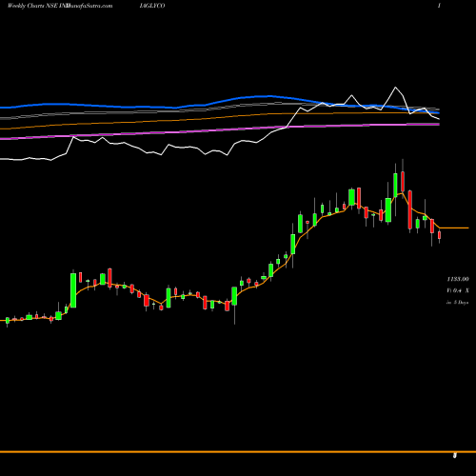
Task: Click the JAGLYCO ticker symbol label
Action: [x=152, y=6]
